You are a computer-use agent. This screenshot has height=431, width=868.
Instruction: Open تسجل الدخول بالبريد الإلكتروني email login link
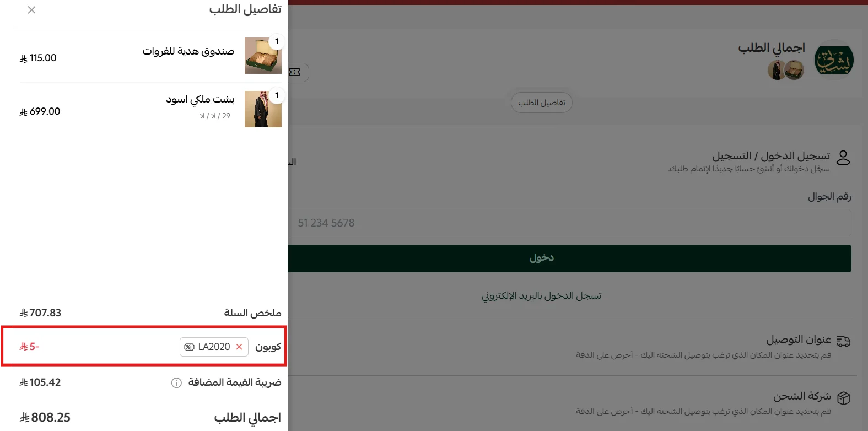pos(542,296)
